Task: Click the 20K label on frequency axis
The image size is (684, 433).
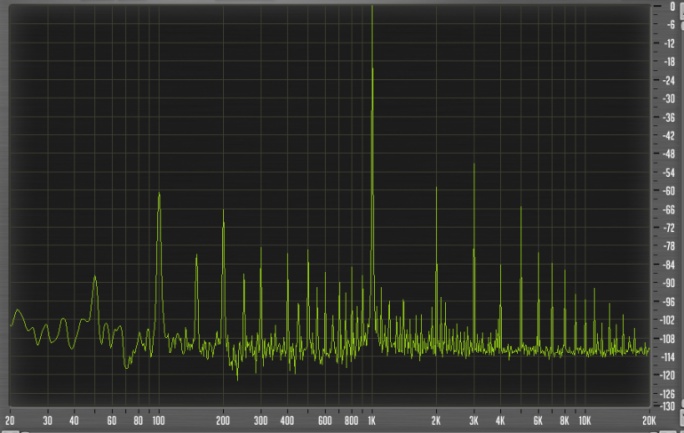Action: pyautogui.click(x=648, y=421)
